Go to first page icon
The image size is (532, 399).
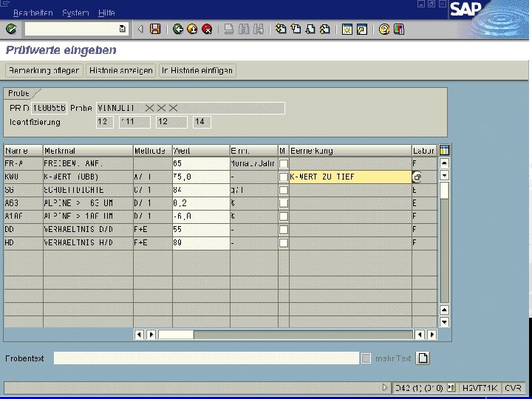(x=281, y=29)
